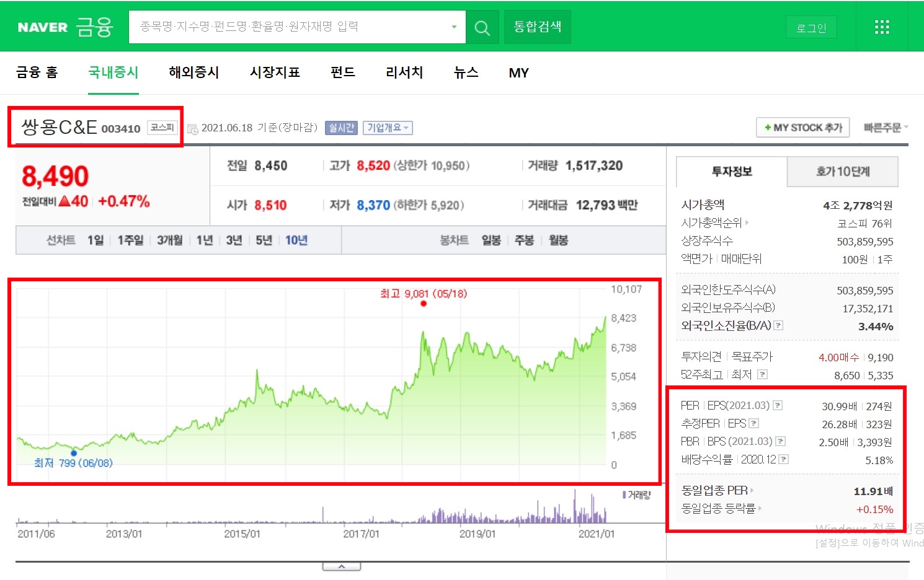Click the MY STOCK 추가 button
Screen dimensions: 924x580
click(x=803, y=128)
